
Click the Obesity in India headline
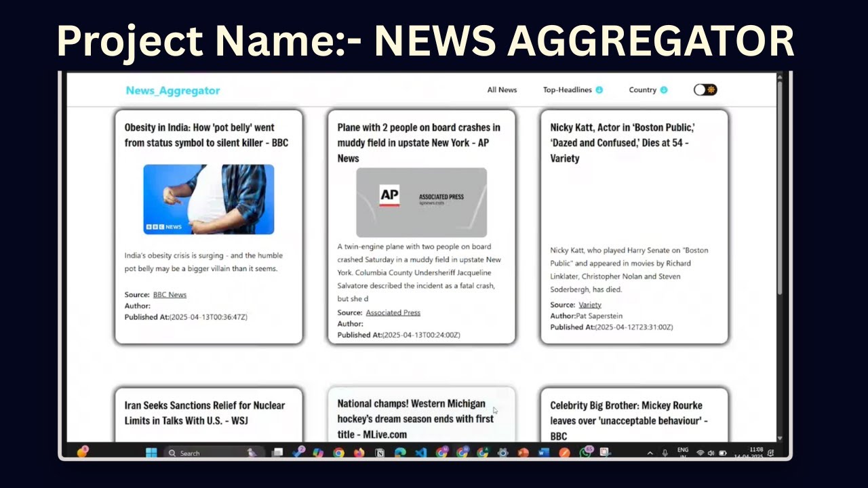tap(207, 135)
